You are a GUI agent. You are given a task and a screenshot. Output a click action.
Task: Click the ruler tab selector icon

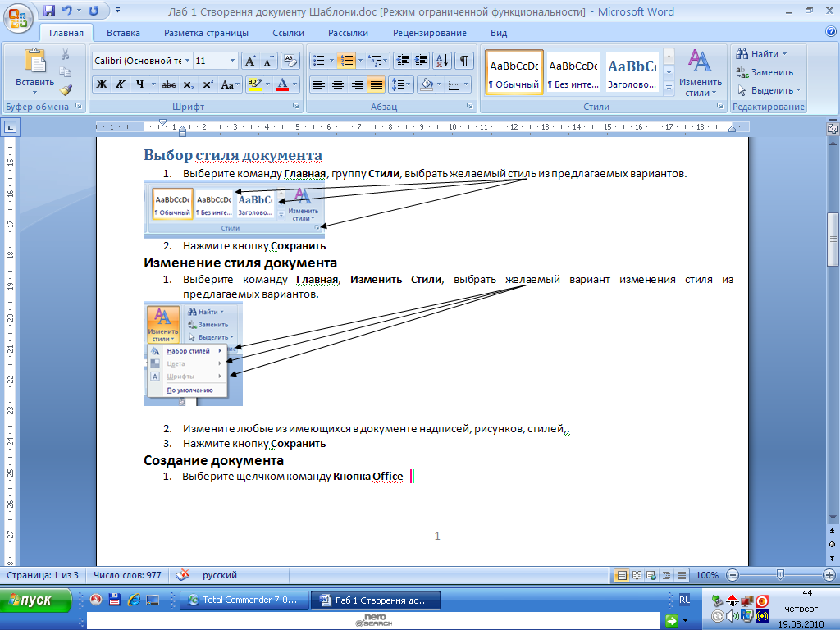click(10, 127)
